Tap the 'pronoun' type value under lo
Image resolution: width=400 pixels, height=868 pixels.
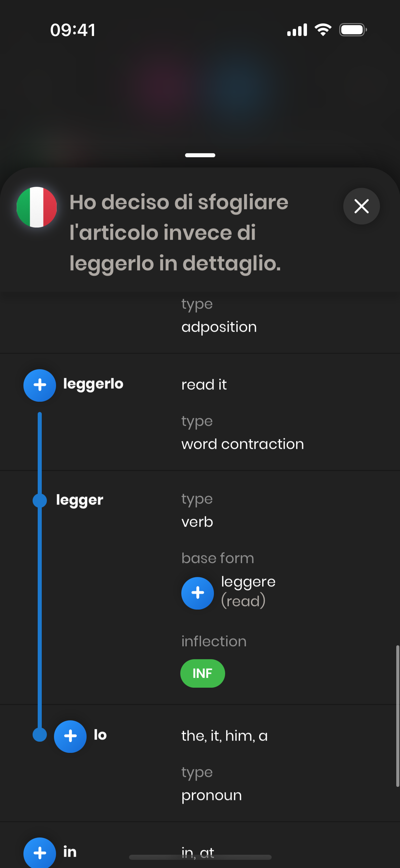[x=212, y=796]
